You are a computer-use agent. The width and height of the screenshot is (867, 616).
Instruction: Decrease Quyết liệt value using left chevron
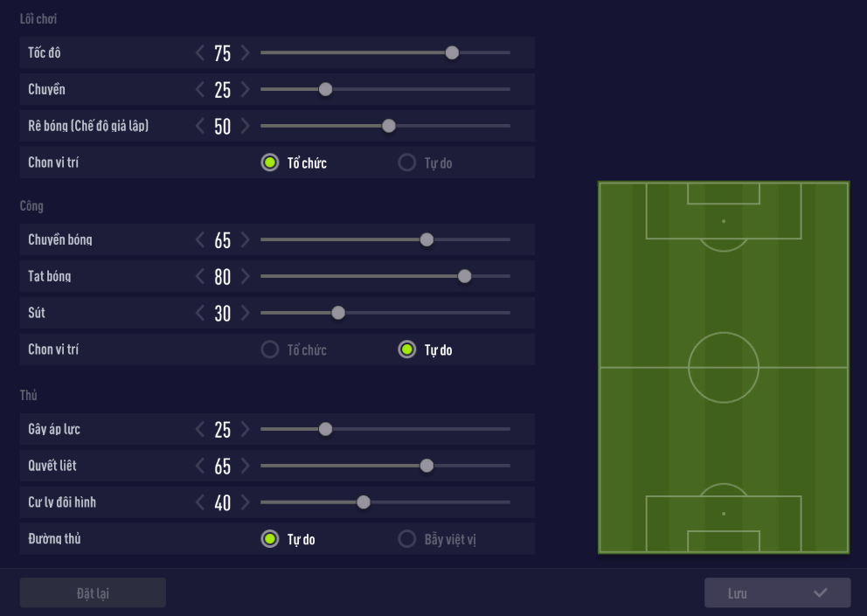point(200,467)
